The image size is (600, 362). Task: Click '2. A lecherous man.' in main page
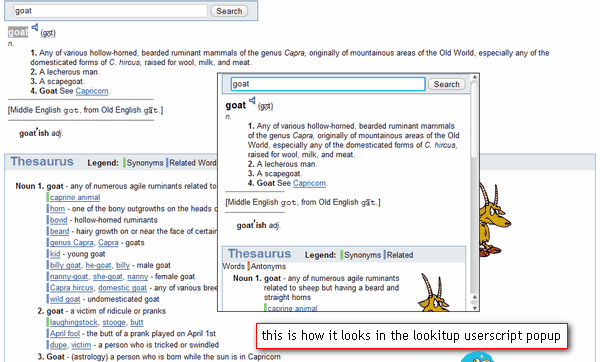[65, 72]
